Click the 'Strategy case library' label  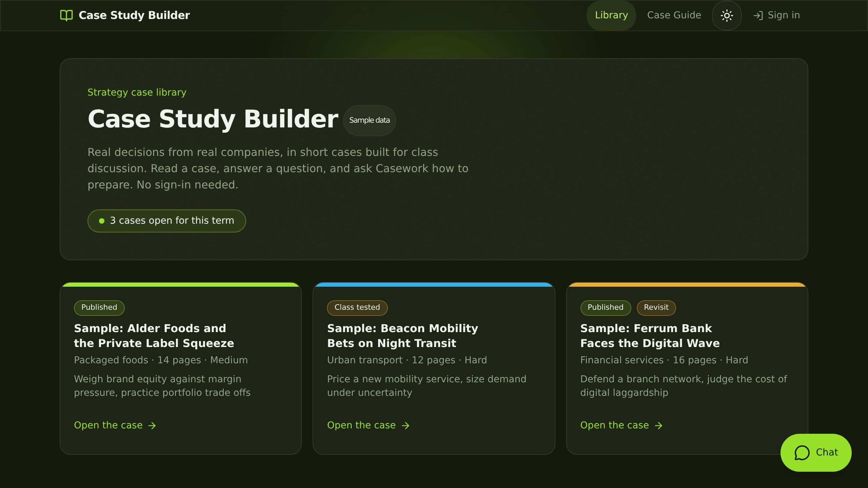(137, 93)
